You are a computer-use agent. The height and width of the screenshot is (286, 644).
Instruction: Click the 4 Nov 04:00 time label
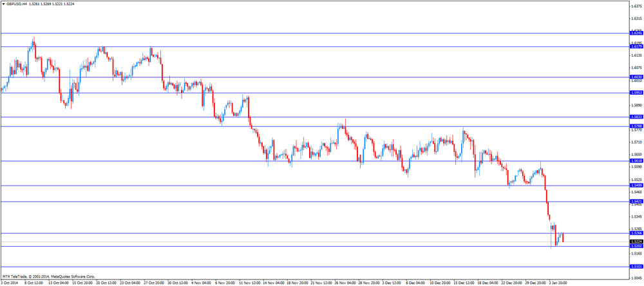click(x=202, y=283)
